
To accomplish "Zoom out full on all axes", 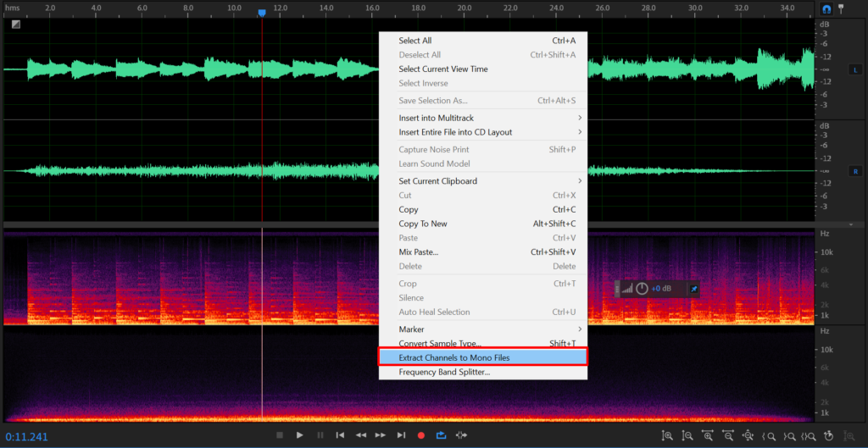I will pos(748,435).
